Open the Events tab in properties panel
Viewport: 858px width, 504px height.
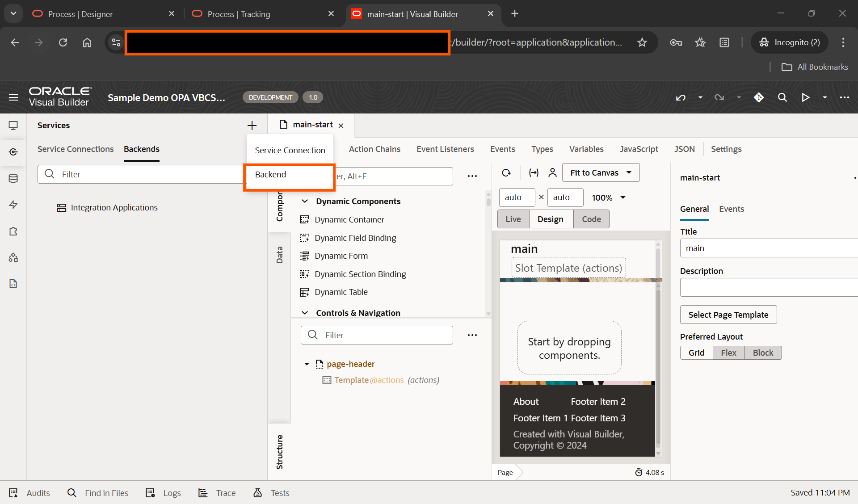732,209
